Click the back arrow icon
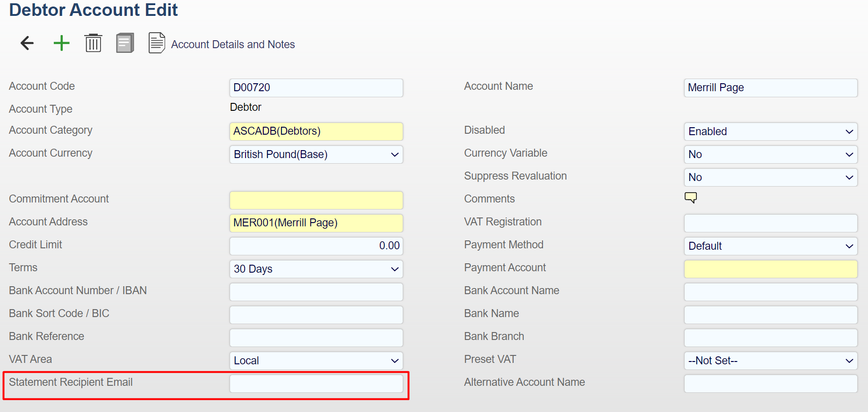Viewport: 868px width, 412px height. [x=27, y=43]
